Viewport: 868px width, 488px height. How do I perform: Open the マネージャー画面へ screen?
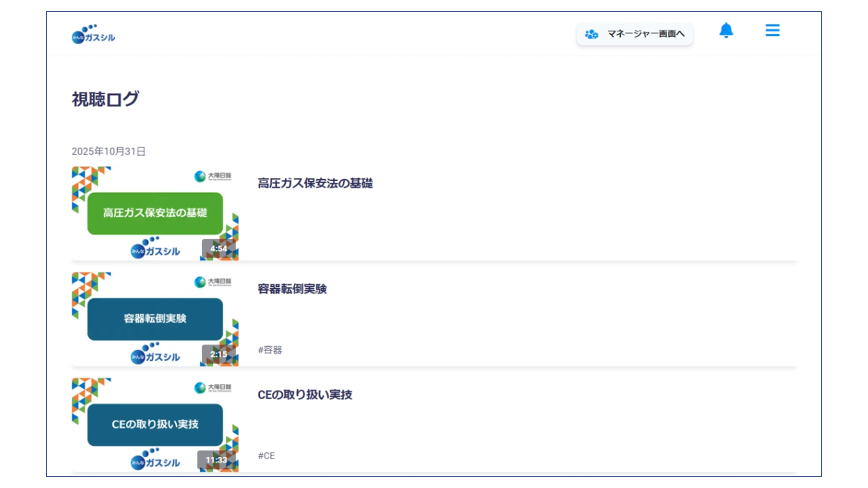(x=635, y=34)
